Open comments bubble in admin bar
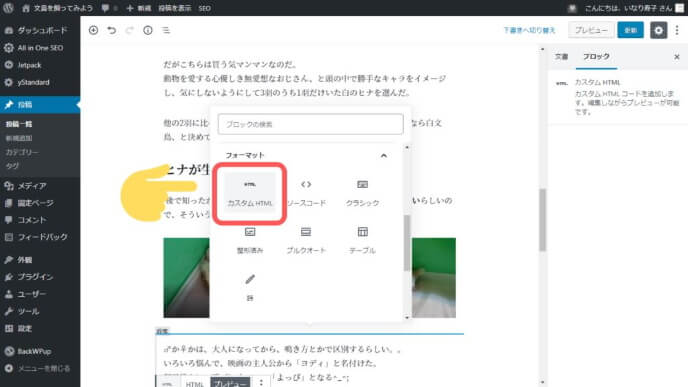The width and height of the screenshot is (688, 387). 109,8
